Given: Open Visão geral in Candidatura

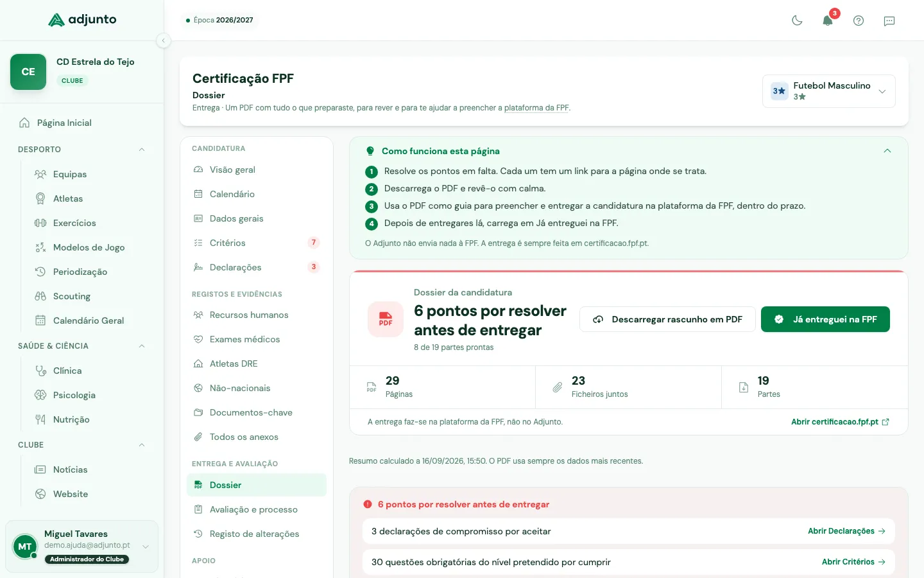Looking at the screenshot, I should click(256, 170).
